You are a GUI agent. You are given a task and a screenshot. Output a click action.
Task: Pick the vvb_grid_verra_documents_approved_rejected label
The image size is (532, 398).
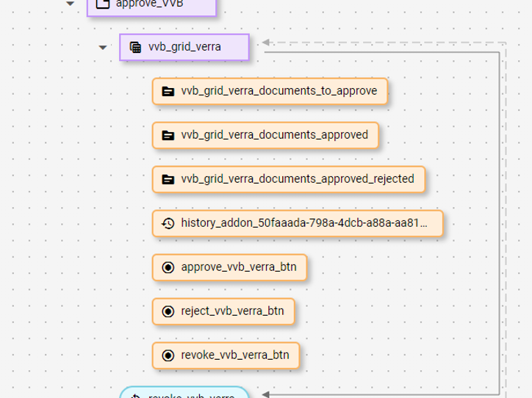(297, 179)
